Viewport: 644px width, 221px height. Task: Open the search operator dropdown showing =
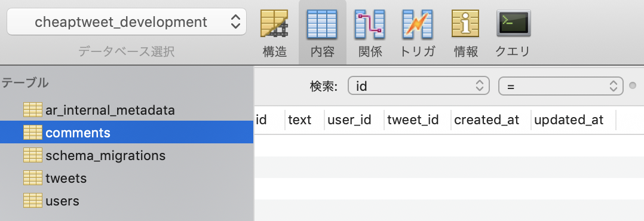560,86
